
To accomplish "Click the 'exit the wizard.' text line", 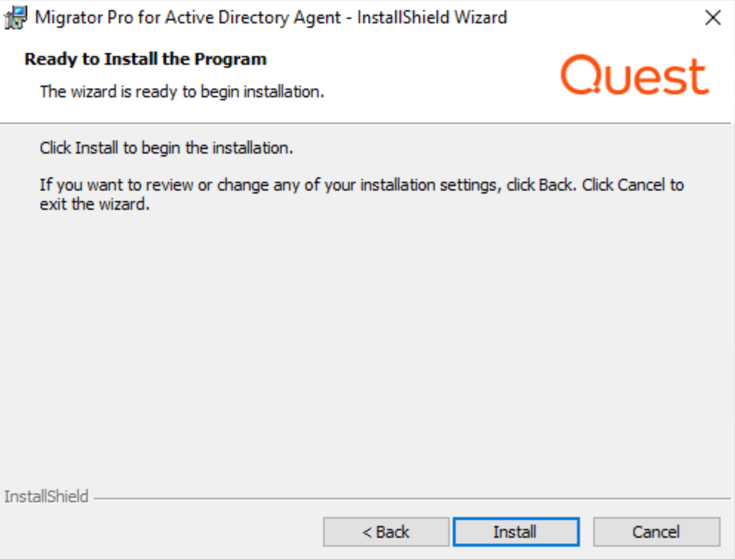I will pos(92,206).
